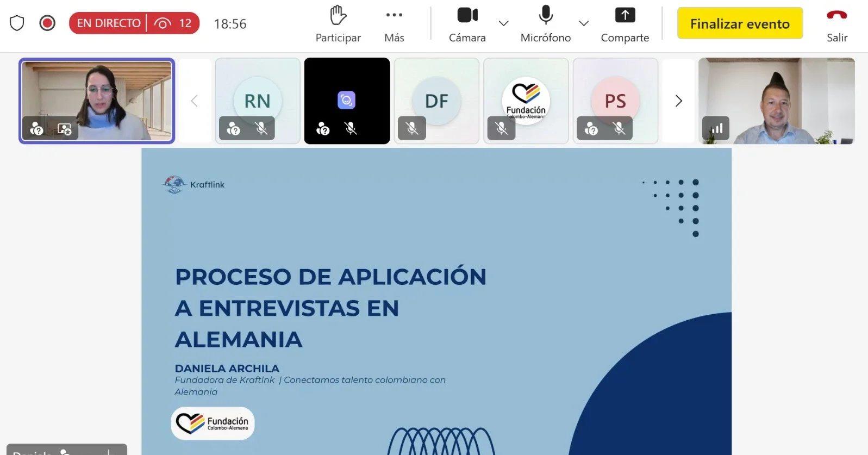Toggle the Cámara on or off
The width and height of the screenshot is (868, 455).
(x=467, y=15)
